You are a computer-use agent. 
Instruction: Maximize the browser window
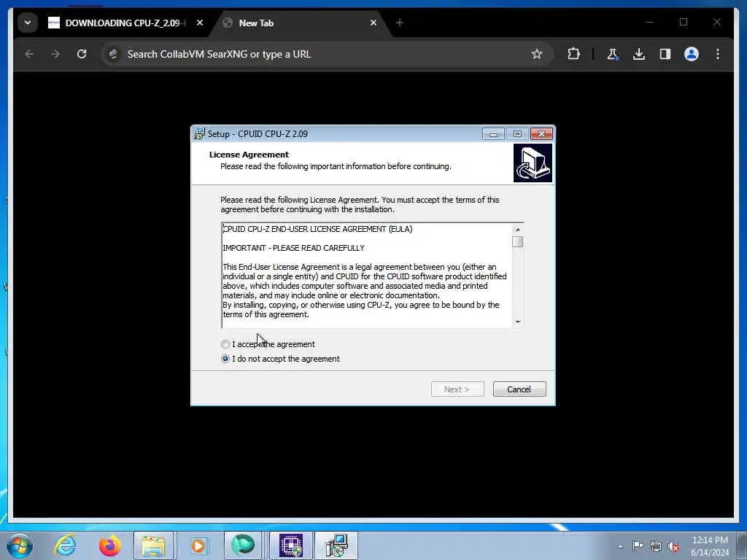[684, 22]
